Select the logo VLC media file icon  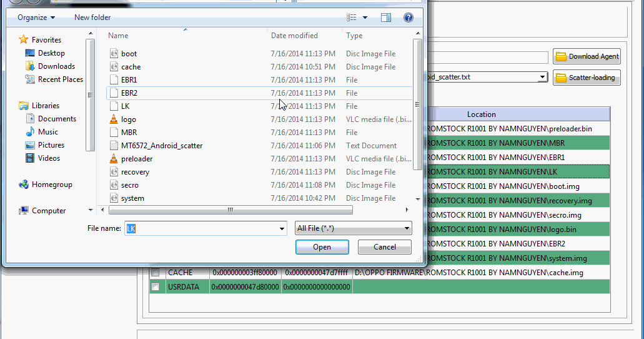click(114, 119)
